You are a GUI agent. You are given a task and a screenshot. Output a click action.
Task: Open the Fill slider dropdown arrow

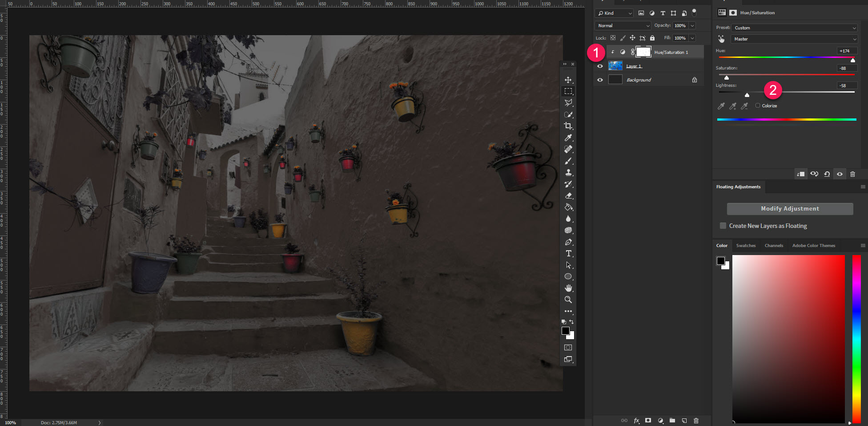coord(692,38)
